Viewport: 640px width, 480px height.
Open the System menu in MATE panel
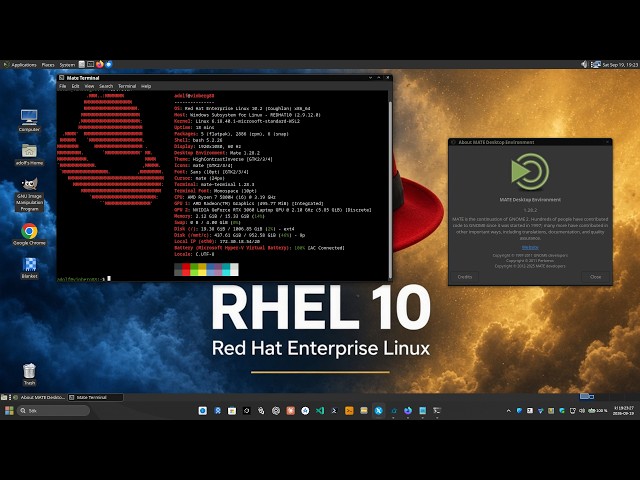click(x=67, y=64)
